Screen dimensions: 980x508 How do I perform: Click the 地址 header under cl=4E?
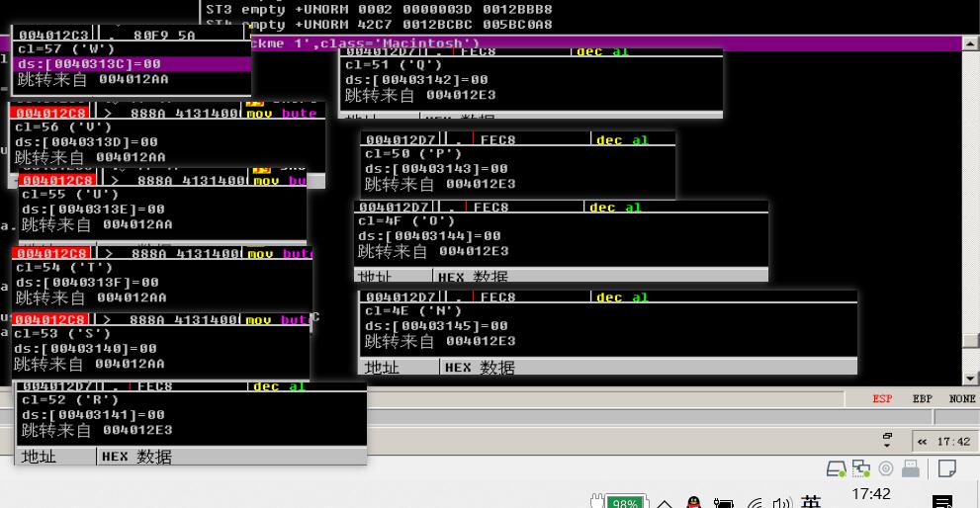[382, 368]
